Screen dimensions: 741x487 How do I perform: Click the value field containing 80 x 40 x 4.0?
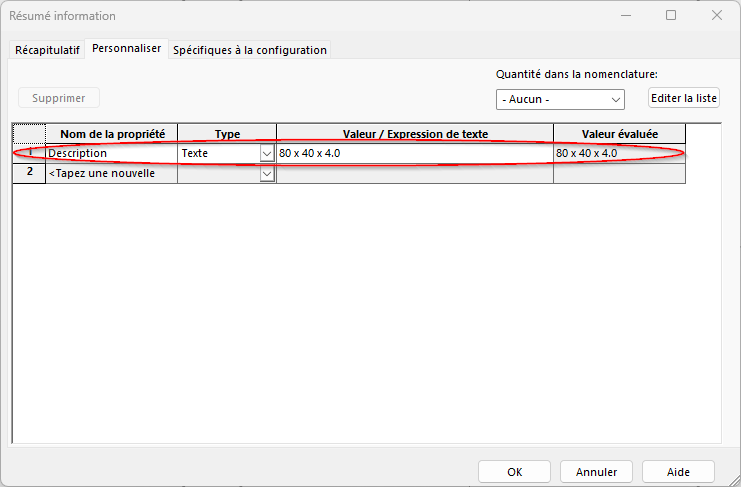pyautogui.click(x=414, y=154)
